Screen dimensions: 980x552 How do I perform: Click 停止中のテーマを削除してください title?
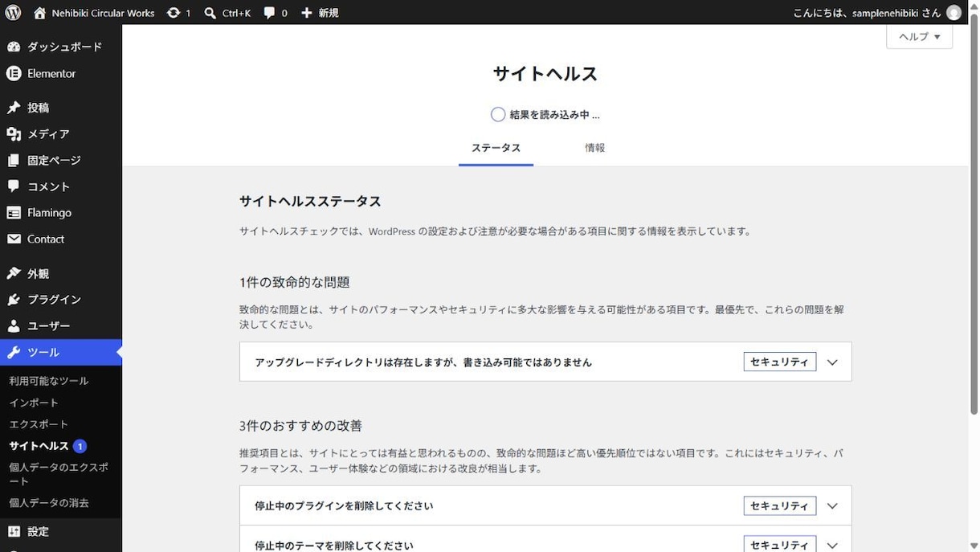[334, 546]
